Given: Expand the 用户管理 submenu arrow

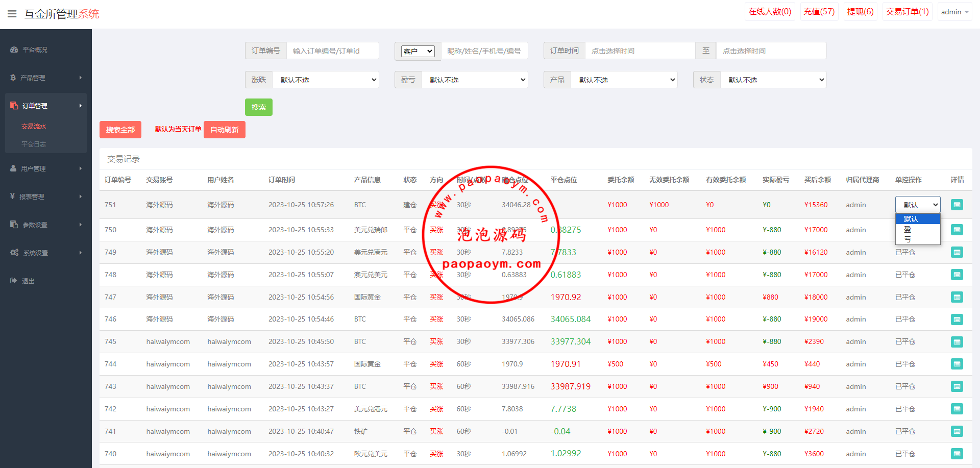Looking at the screenshot, I should (81, 168).
